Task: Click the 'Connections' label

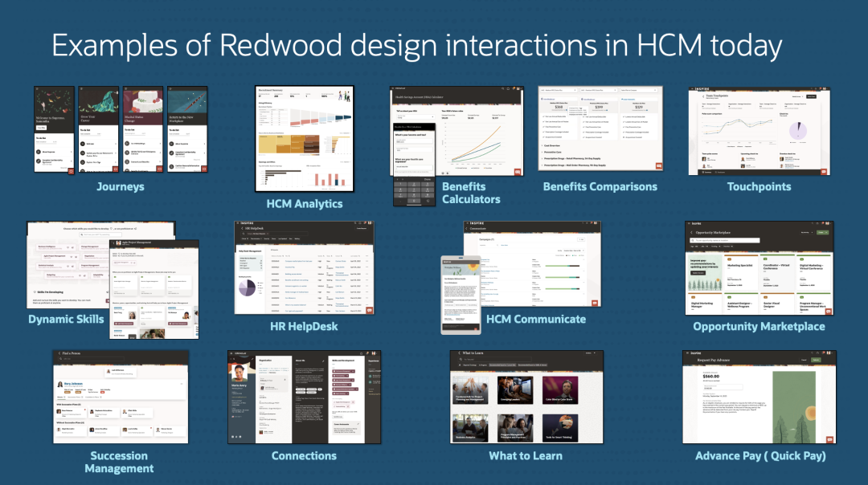Action: click(x=304, y=455)
